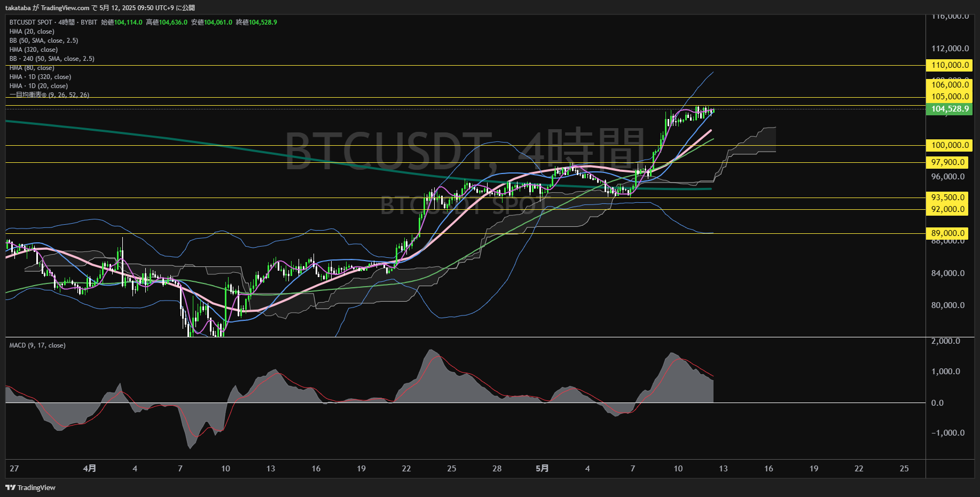Click the yellow 89,000.0 price label
The width and height of the screenshot is (980, 497).
(948, 233)
